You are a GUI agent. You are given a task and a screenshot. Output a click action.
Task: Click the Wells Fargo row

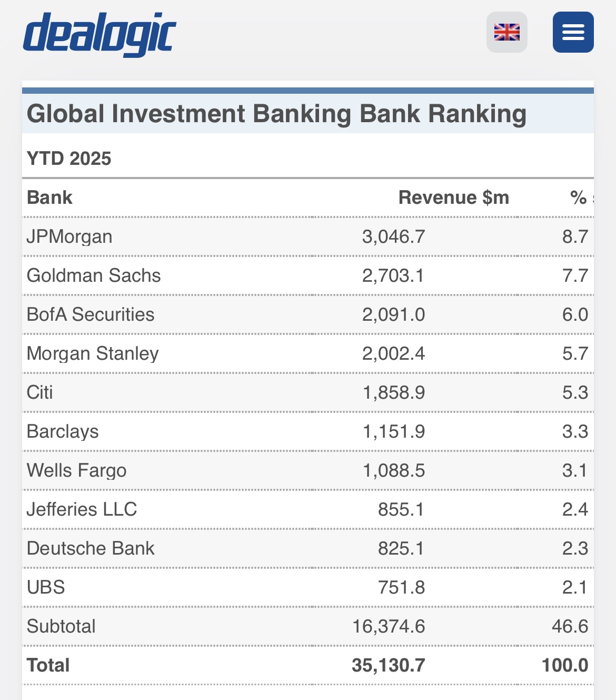pyautogui.click(x=76, y=470)
